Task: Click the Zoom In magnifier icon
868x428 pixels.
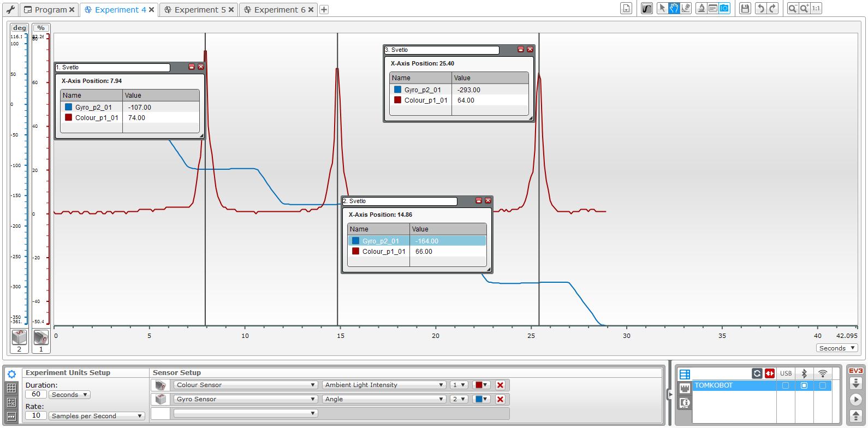Action: [804, 8]
